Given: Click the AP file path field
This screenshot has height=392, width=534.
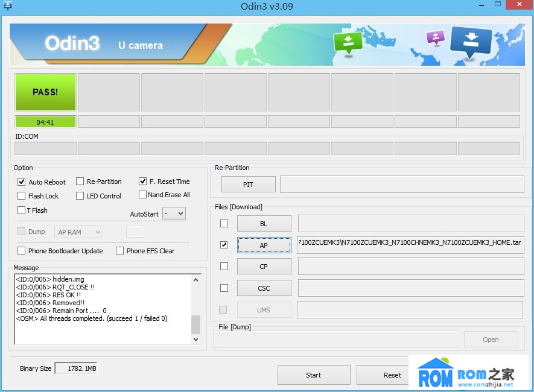Looking at the screenshot, I should 410,244.
